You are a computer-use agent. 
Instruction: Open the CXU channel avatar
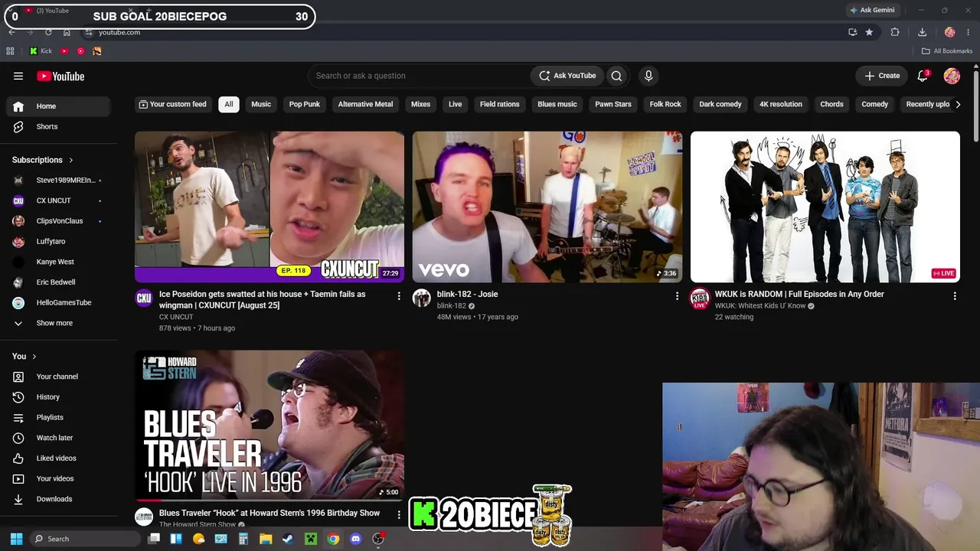pyautogui.click(x=144, y=298)
